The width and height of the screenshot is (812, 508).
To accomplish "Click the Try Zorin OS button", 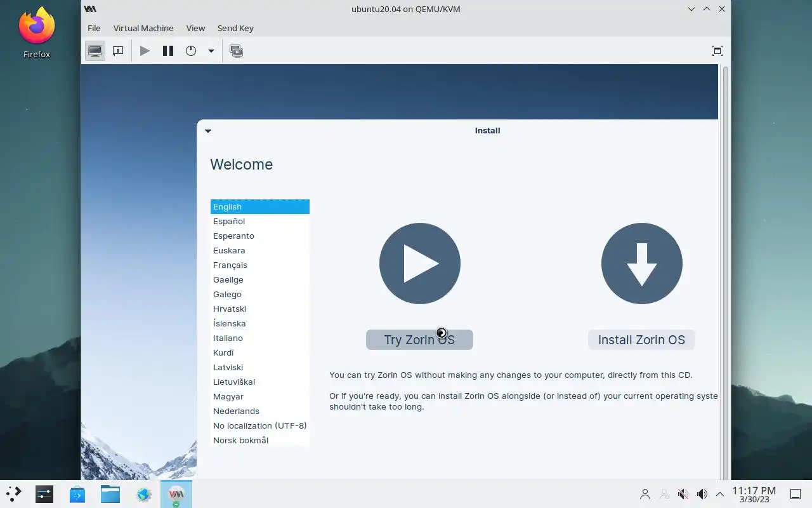I will 419,340.
